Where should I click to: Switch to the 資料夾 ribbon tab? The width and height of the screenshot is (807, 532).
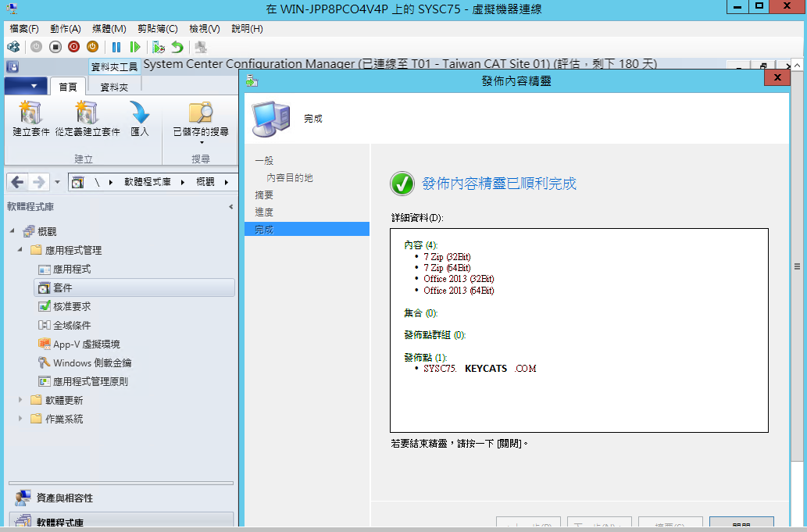[114, 87]
